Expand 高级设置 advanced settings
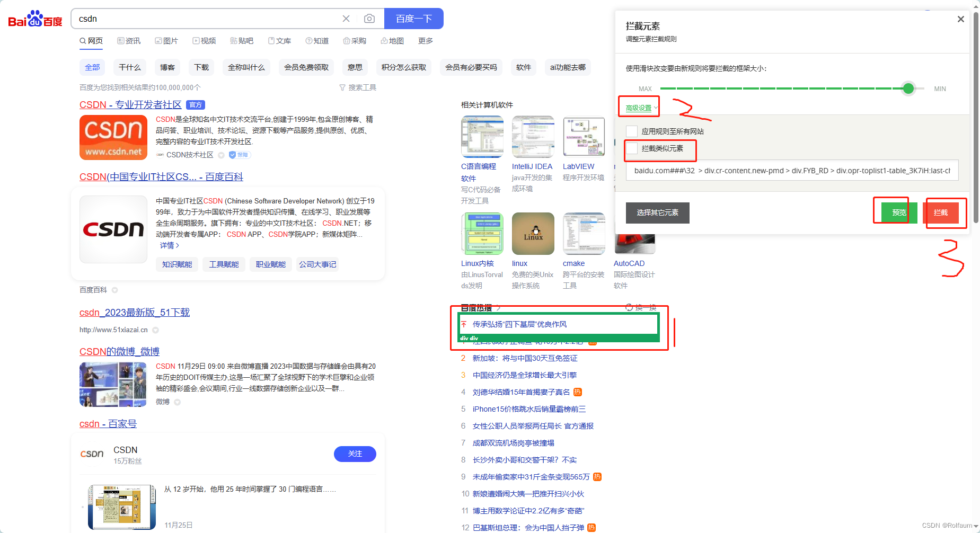980x533 pixels. 641,108
